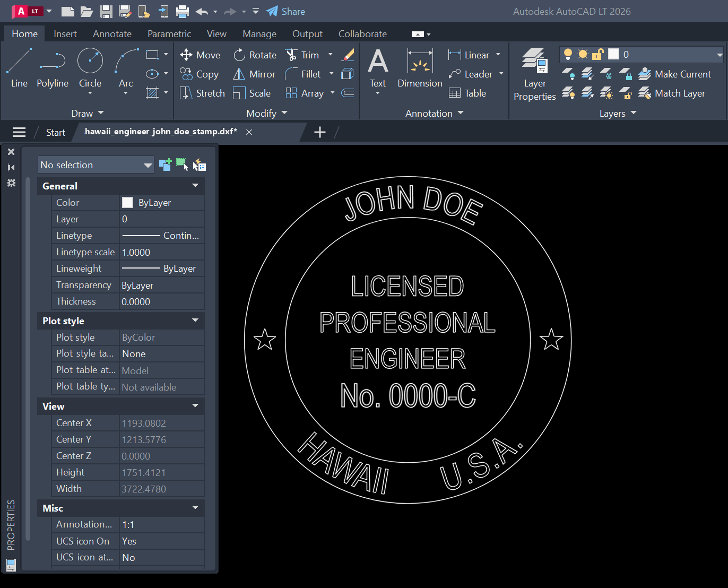Pick the Mirror tool
The width and height of the screenshot is (728, 588).
click(x=254, y=74)
